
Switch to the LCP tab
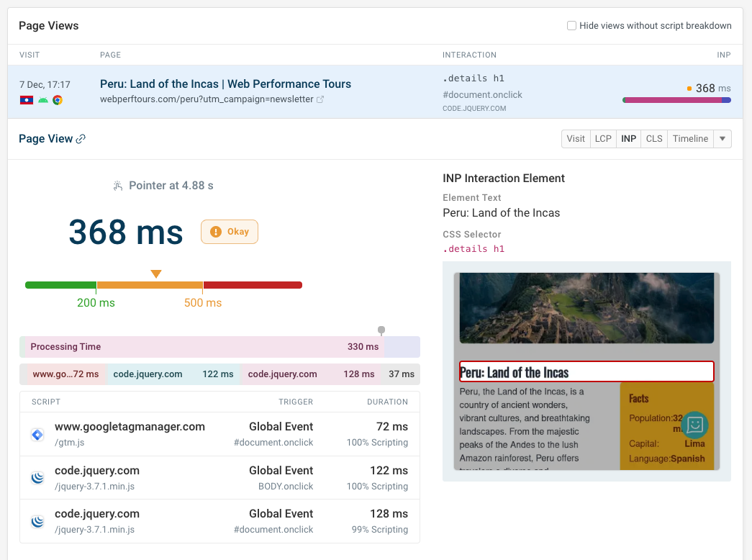pyautogui.click(x=603, y=139)
